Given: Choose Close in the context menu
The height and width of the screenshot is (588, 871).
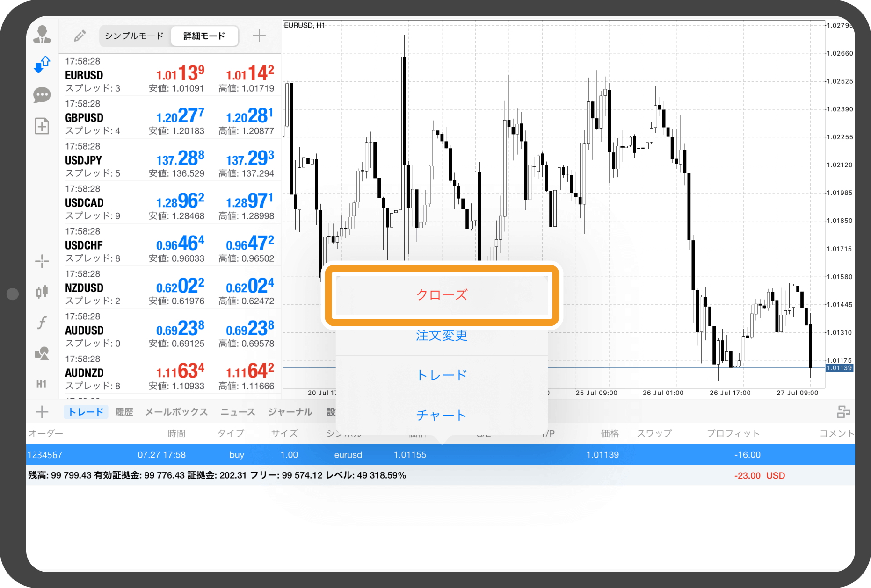Looking at the screenshot, I should (442, 295).
